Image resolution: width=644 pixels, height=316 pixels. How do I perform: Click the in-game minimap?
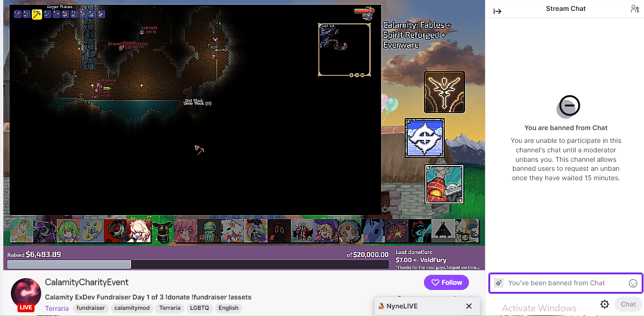click(x=344, y=50)
